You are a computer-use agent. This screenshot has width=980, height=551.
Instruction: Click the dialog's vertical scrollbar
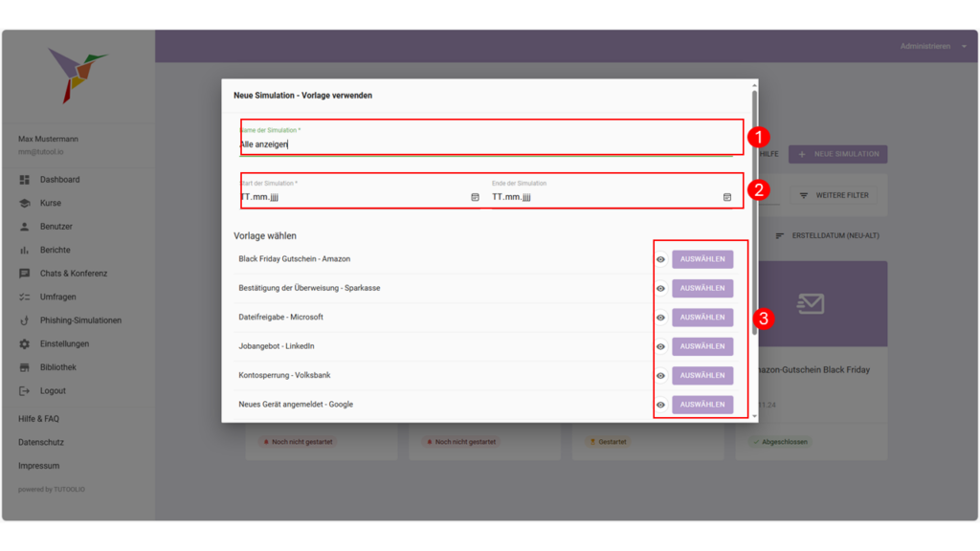tap(754, 212)
